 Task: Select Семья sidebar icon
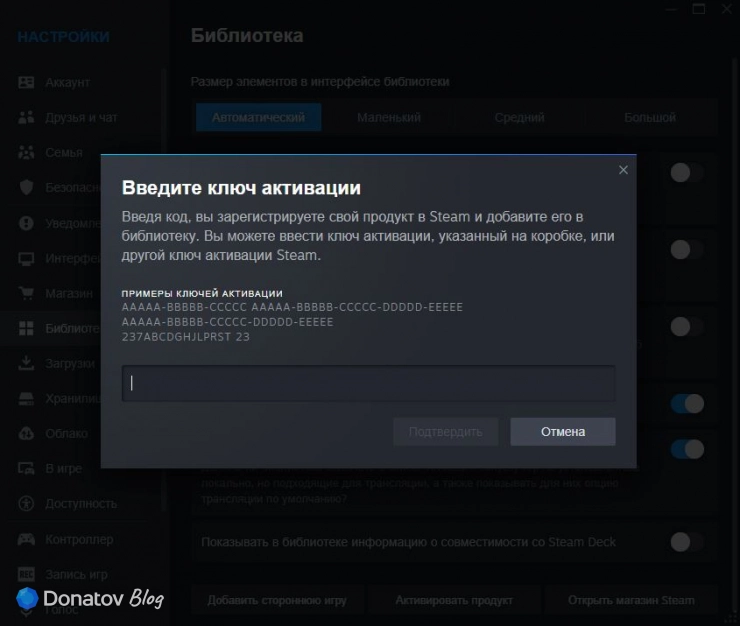[x=26, y=152]
